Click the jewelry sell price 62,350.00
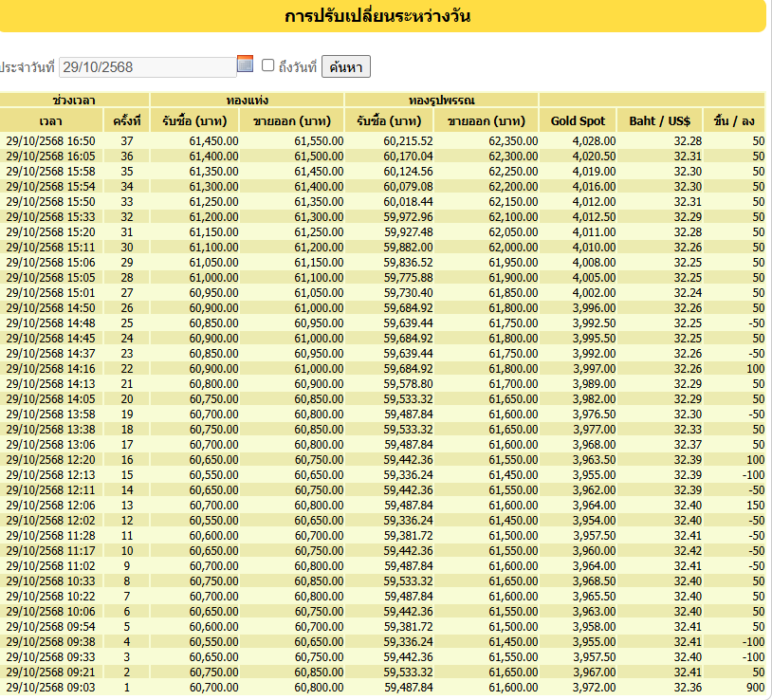Viewport: 772px width, 700px height. [513, 141]
